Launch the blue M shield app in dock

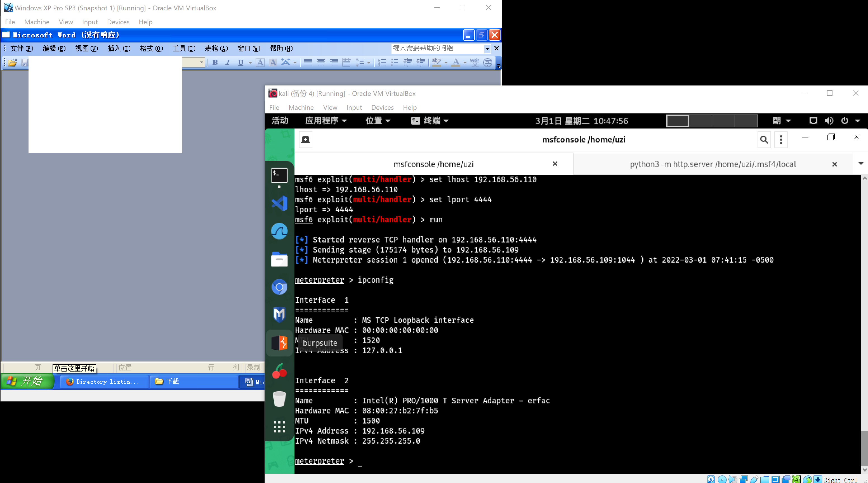click(279, 315)
